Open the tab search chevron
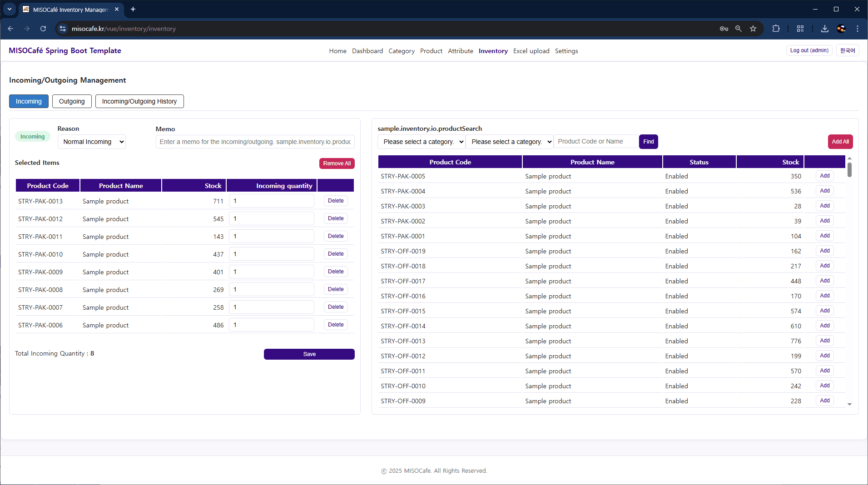 point(9,9)
